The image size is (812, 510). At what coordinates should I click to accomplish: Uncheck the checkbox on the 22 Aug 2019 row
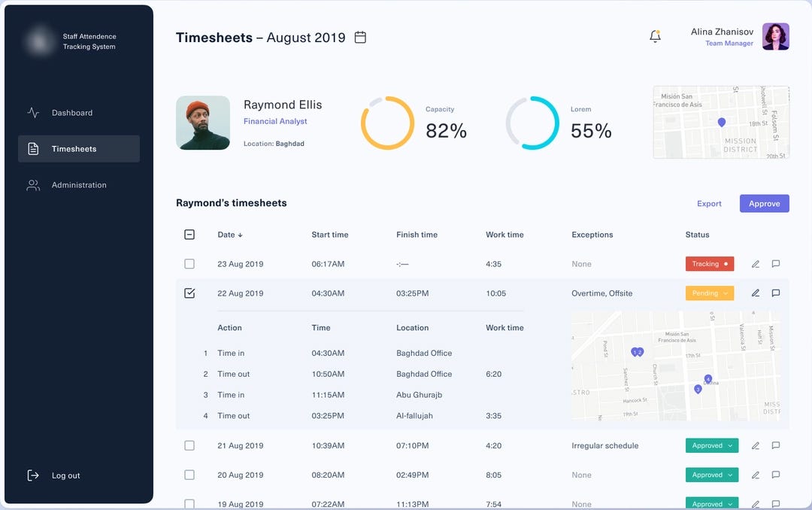click(x=189, y=293)
